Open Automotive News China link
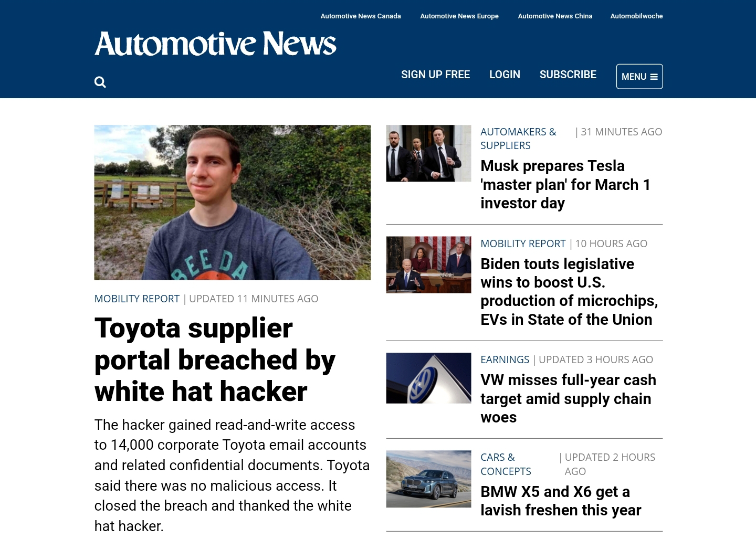 tap(555, 16)
